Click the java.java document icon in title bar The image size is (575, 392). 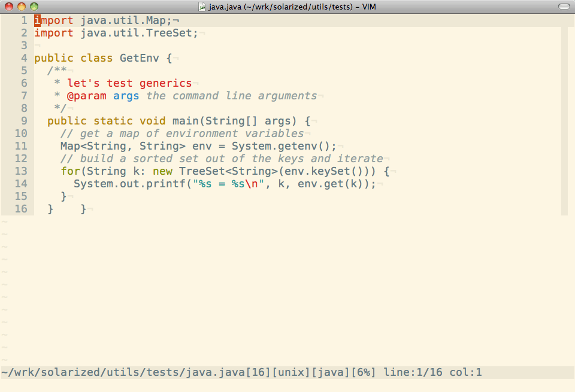pyautogui.click(x=202, y=7)
